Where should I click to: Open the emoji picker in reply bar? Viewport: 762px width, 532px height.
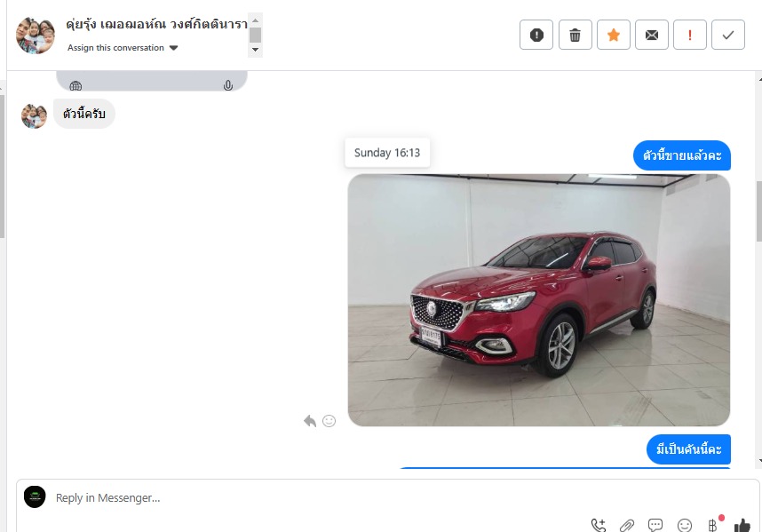[x=684, y=525]
